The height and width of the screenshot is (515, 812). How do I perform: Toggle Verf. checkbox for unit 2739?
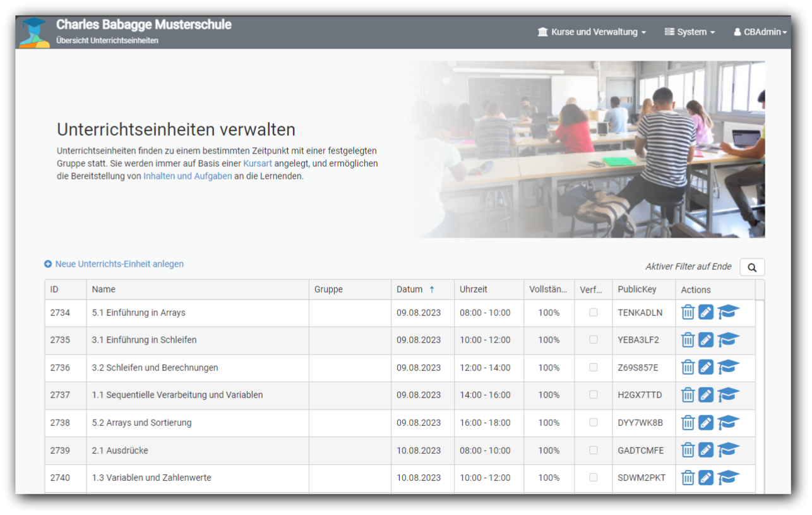593,450
